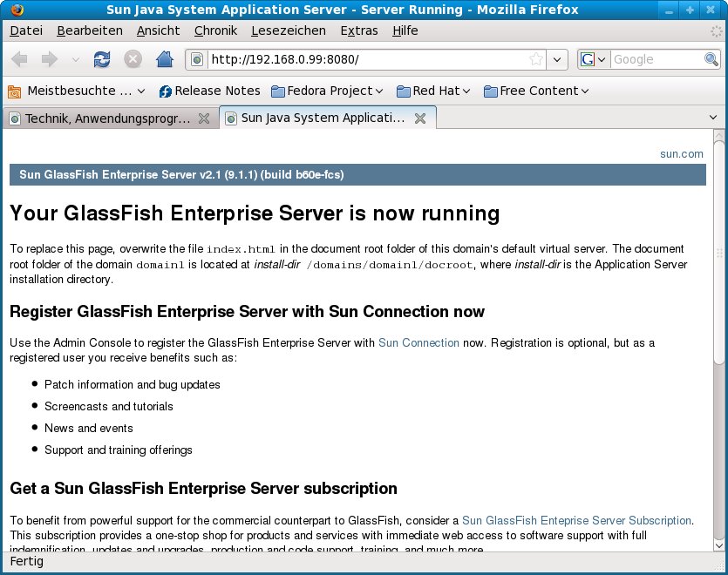Click the Back navigation arrow
Image resolution: width=728 pixels, height=575 pixels.
click(19, 59)
